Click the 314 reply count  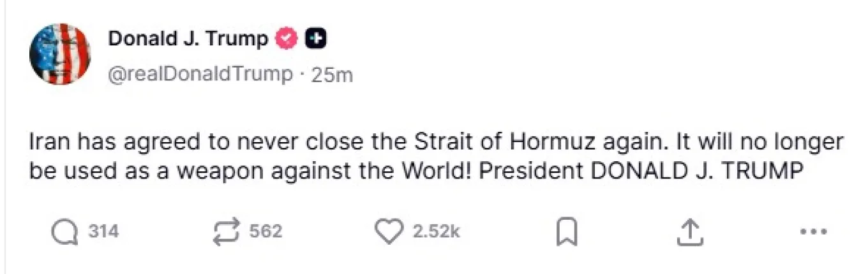[103, 231]
